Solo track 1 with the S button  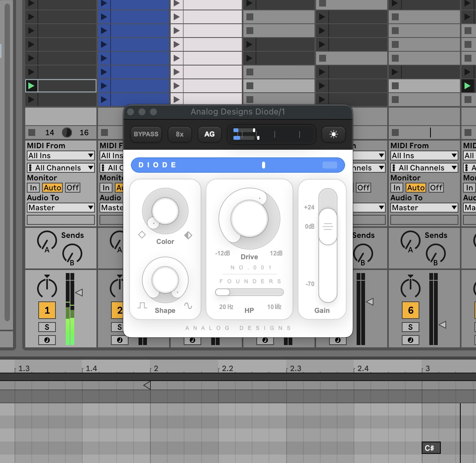tap(47, 327)
